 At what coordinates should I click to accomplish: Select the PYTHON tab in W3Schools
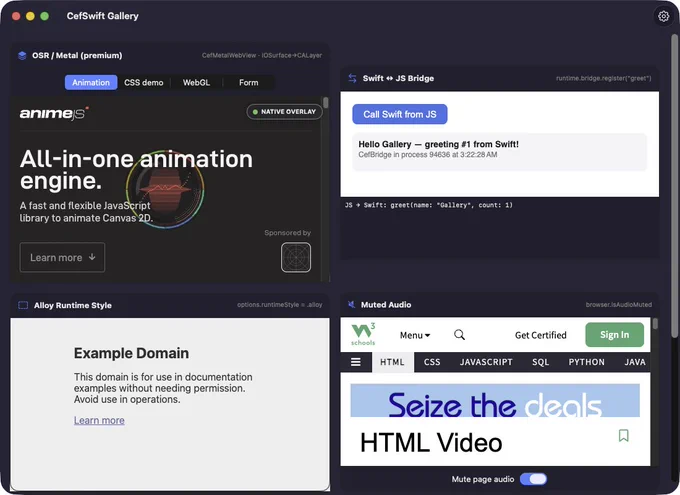(x=586, y=362)
